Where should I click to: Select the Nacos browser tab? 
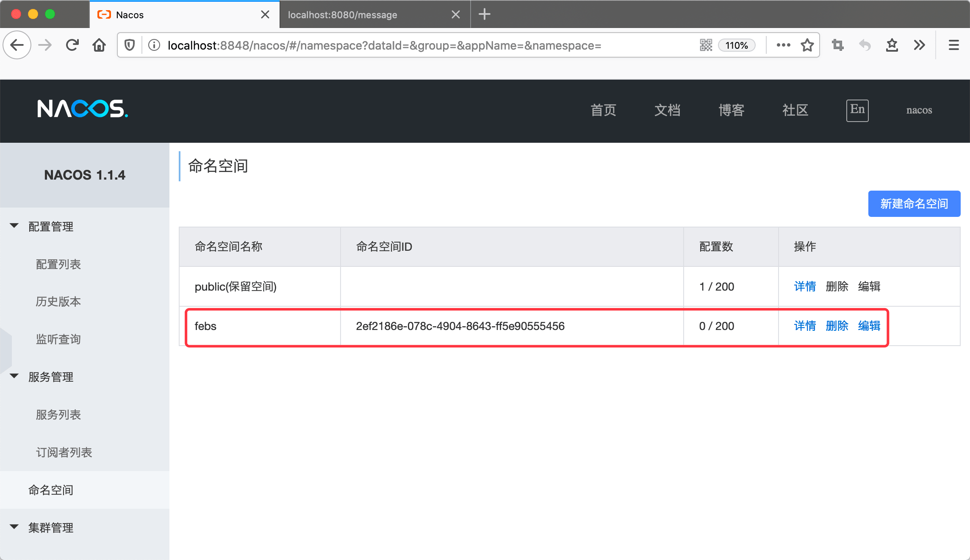[184, 14]
